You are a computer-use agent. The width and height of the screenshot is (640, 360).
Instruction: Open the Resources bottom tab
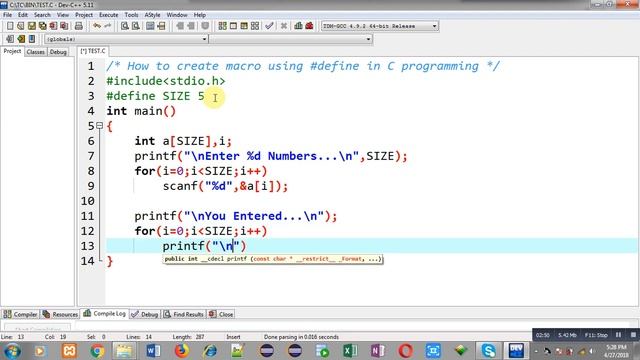point(60,314)
